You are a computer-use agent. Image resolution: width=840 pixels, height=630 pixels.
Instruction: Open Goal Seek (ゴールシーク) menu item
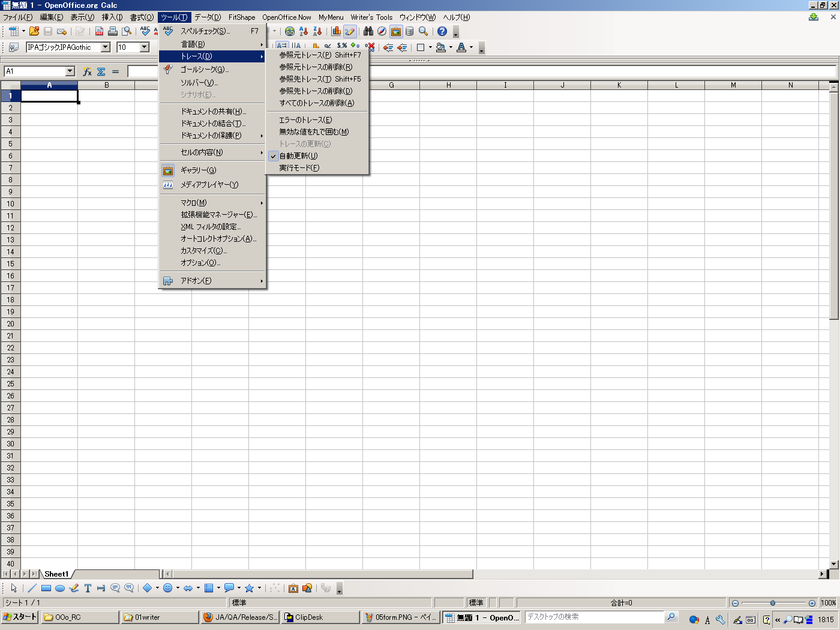click(212, 70)
